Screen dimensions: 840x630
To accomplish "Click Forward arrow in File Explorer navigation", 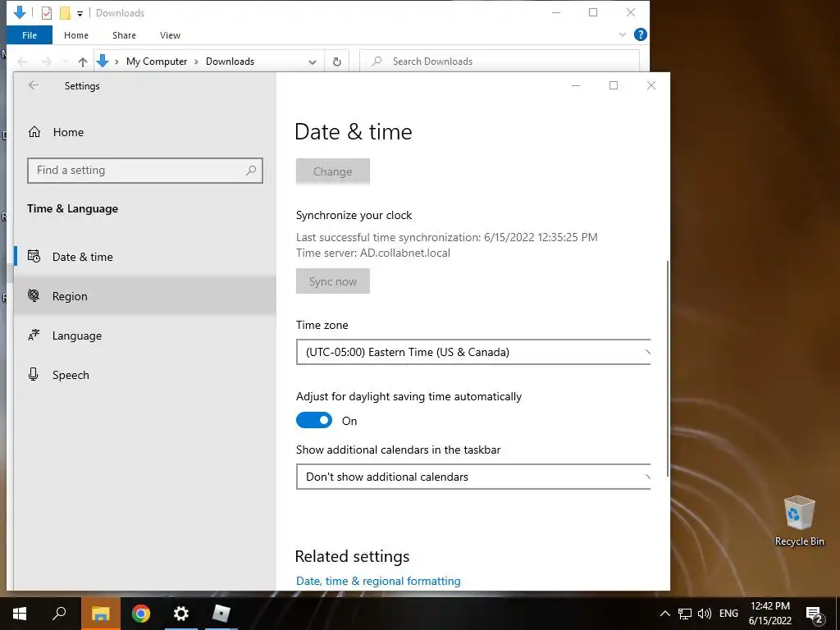I will [47, 62].
